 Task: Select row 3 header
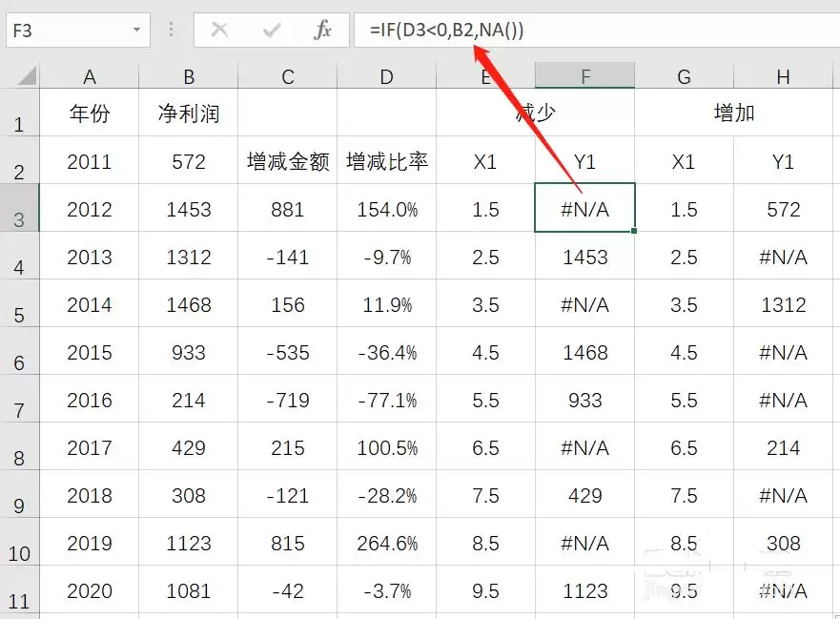tap(19, 208)
